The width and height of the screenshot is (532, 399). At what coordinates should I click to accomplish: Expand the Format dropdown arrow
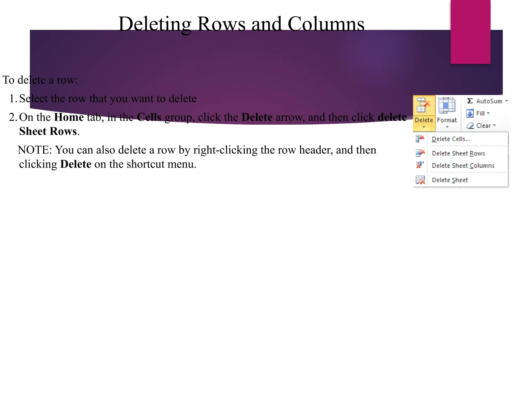(x=447, y=127)
